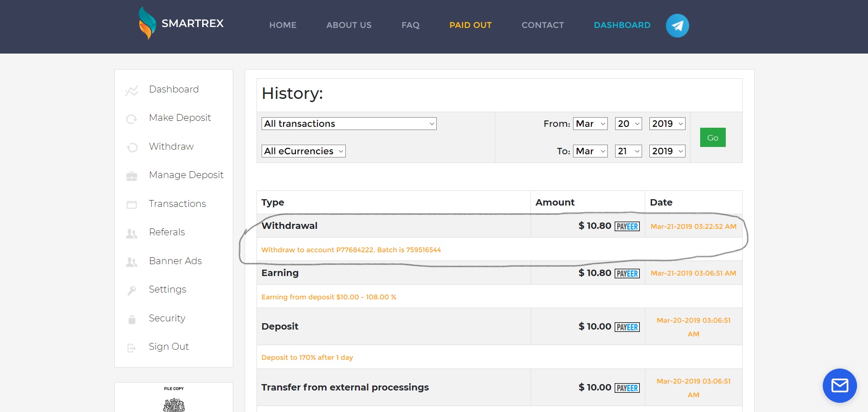Viewport: 868px width, 412px height.
Task: Click the Banner Ads people icon
Action: [x=132, y=262]
